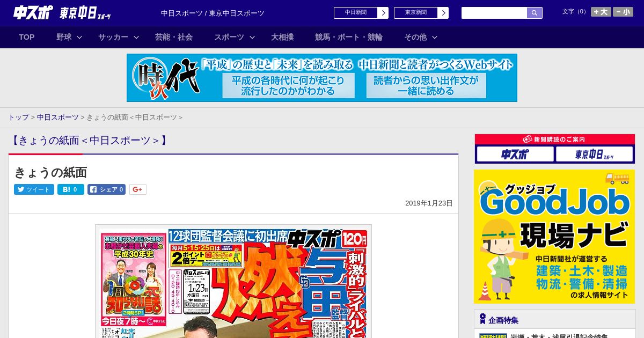
Task: Click the トップ breadcrumb link
Action: tap(18, 117)
